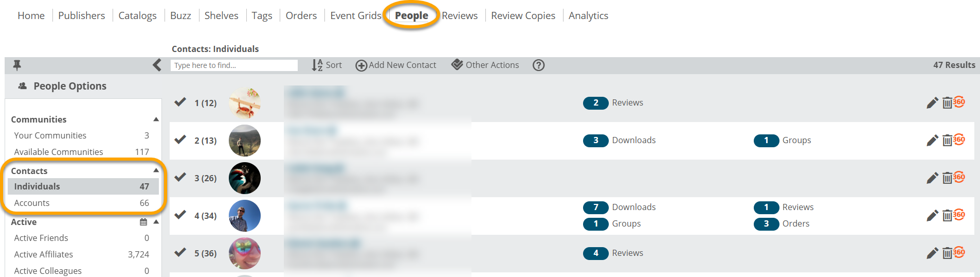Viewport: 980px width, 277px height.
Task: Toggle the checkmark for contact 1 (12)
Action: [x=180, y=102]
